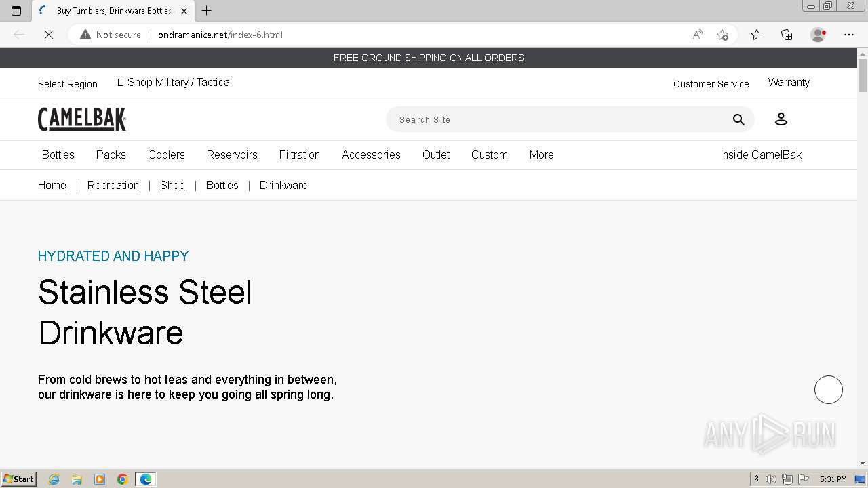868x488 pixels.
Task: Open the Read aloud icon
Action: (x=698, y=35)
